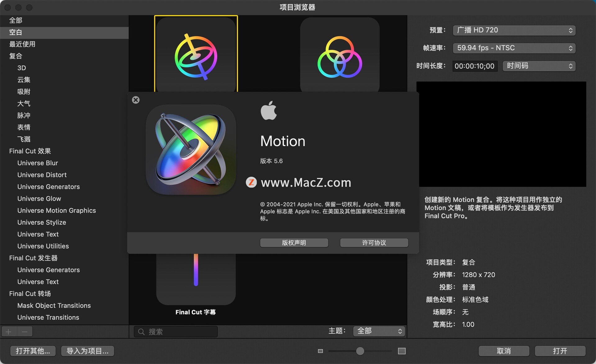
Task: Select the Universe Blur category
Action: (x=37, y=163)
